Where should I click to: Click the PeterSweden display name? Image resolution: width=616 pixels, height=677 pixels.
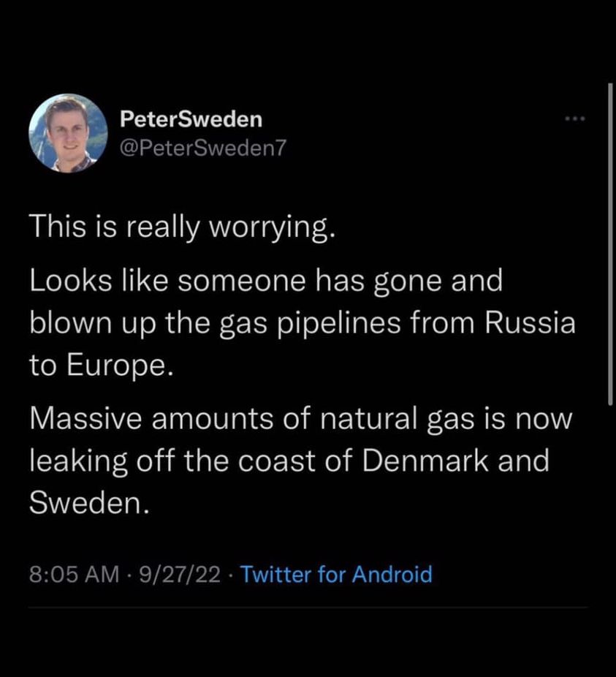click(x=190, y=118)
